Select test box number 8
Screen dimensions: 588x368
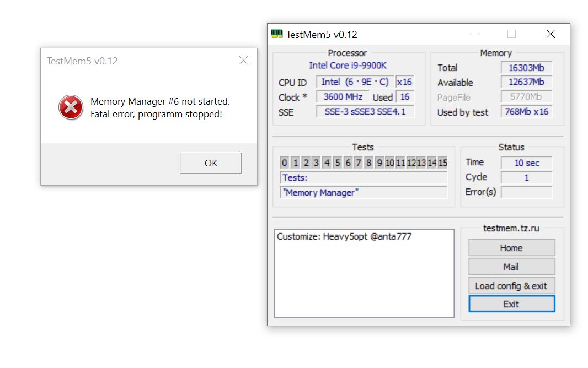tap(369, 163)
